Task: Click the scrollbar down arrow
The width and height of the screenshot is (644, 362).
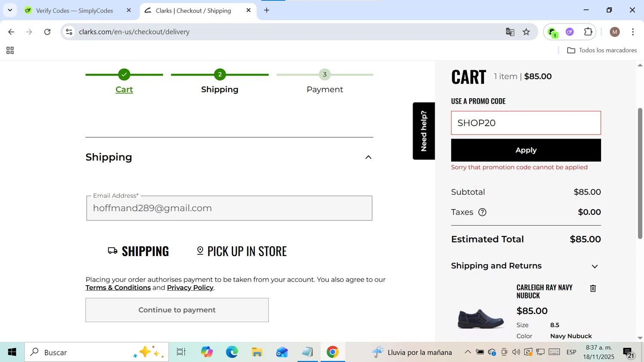Action: [640, 338]
